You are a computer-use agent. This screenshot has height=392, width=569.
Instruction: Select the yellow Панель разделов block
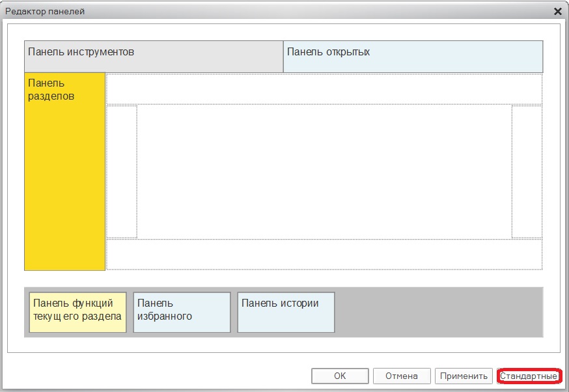64,172
